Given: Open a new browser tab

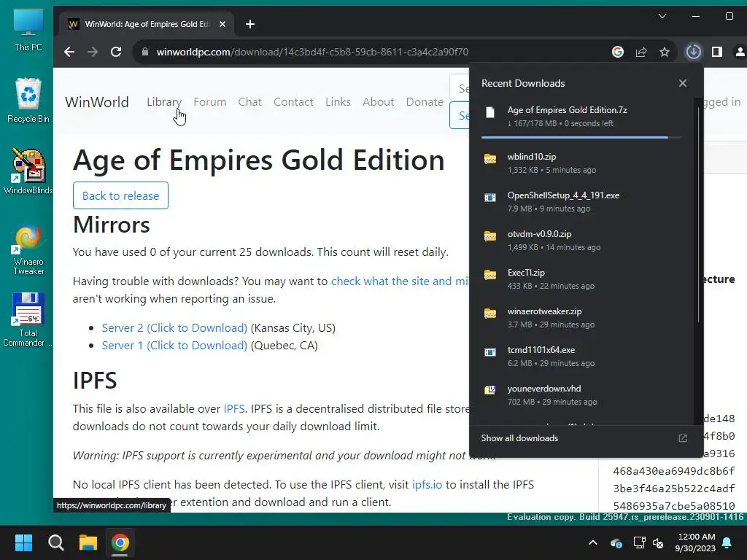Looking at the screenshot, I should coord(250,24).
